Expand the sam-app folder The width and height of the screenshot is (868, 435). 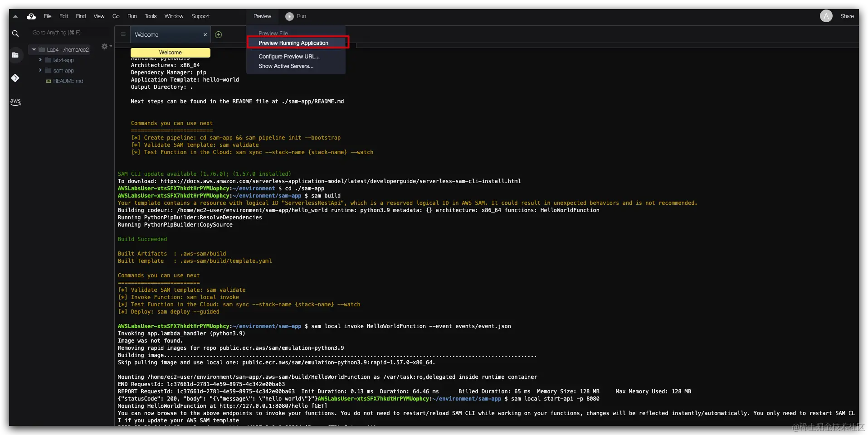40,70
